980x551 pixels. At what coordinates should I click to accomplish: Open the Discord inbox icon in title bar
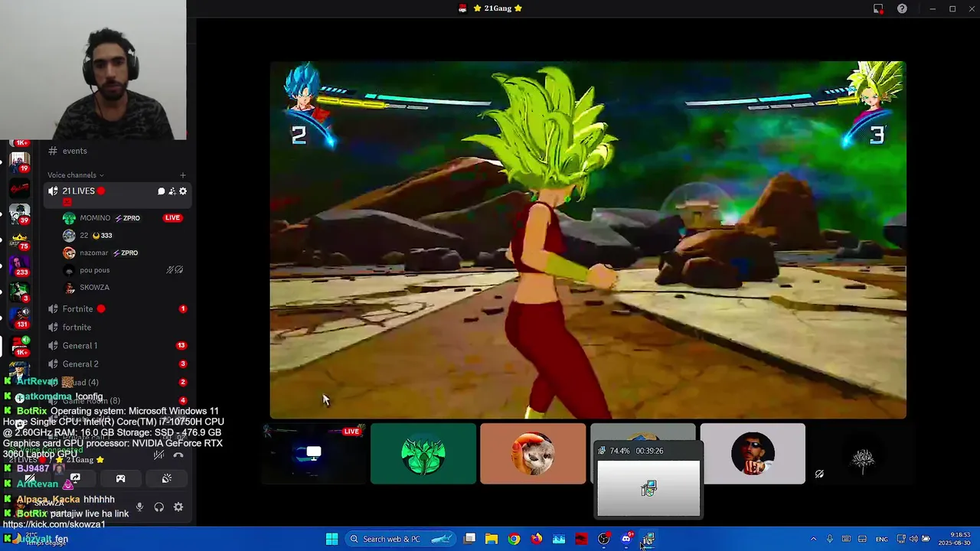click(x=878, y=8)
